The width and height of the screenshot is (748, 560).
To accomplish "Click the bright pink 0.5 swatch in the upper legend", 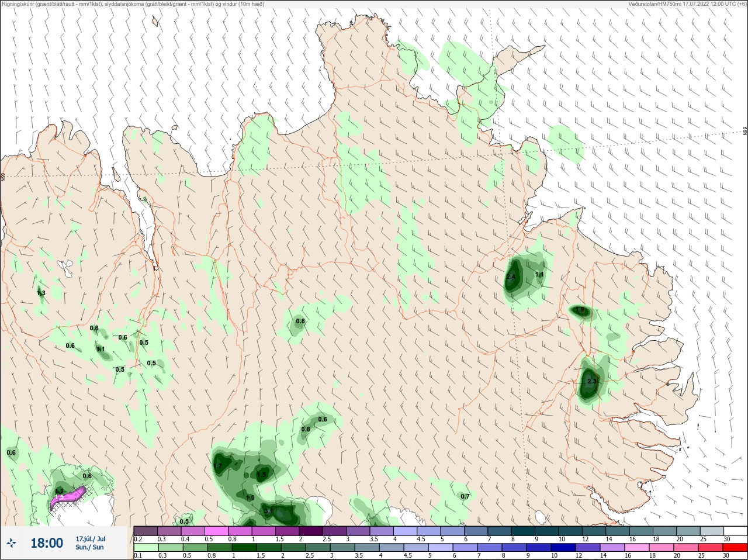I will 216,531.
